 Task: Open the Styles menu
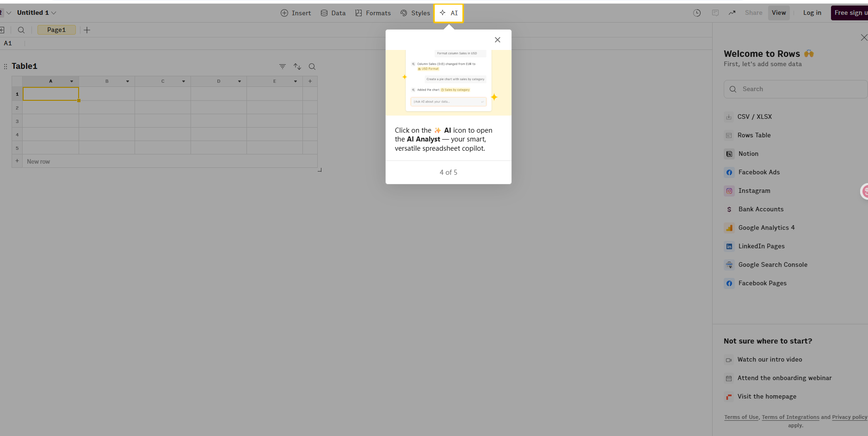(x=415, y=13)
